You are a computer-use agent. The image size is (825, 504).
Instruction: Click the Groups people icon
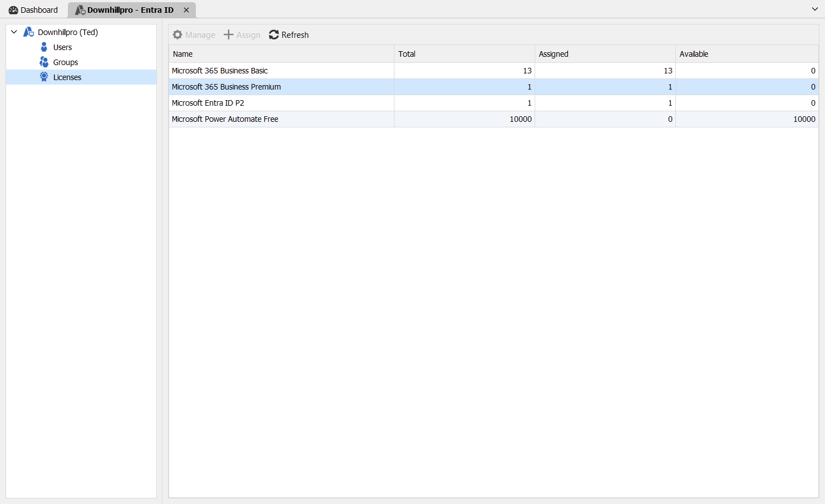click(44, 62)
